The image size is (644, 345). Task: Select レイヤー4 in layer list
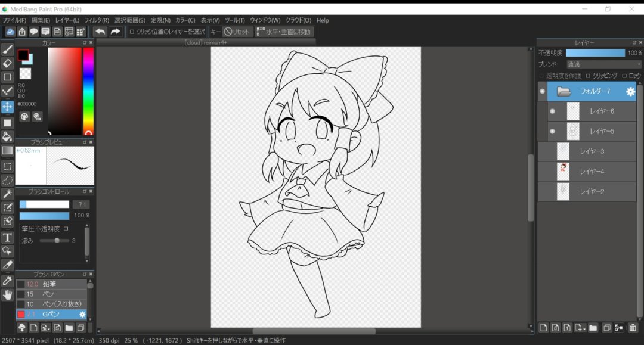(587, 172)
